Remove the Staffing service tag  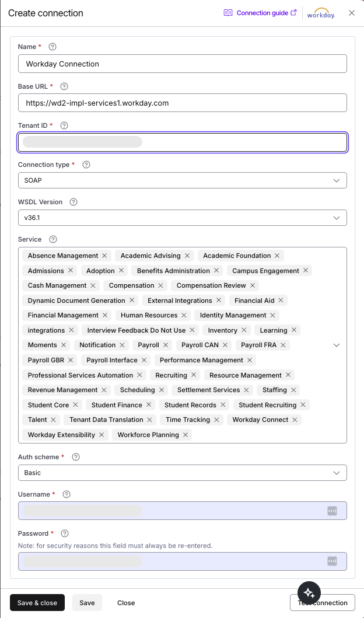click(293, 390)
